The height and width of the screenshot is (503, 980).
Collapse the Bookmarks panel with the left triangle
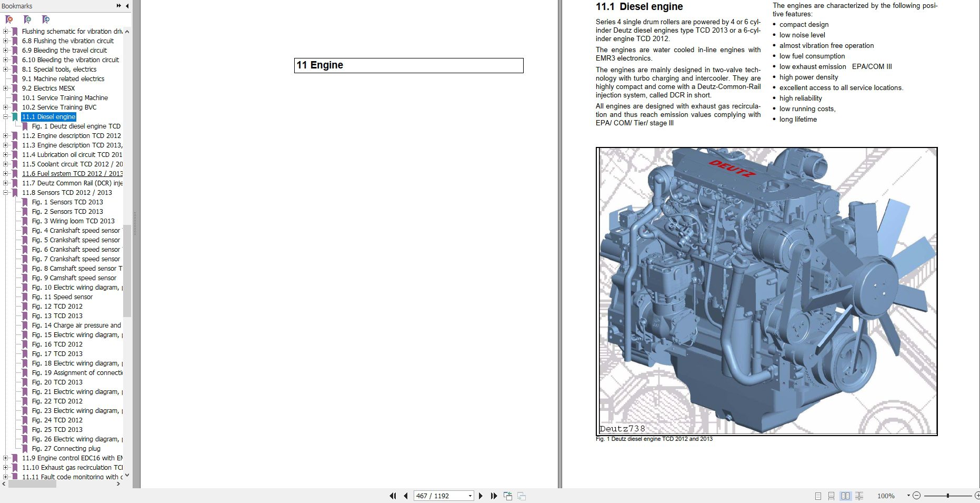[x=127, y=6]
